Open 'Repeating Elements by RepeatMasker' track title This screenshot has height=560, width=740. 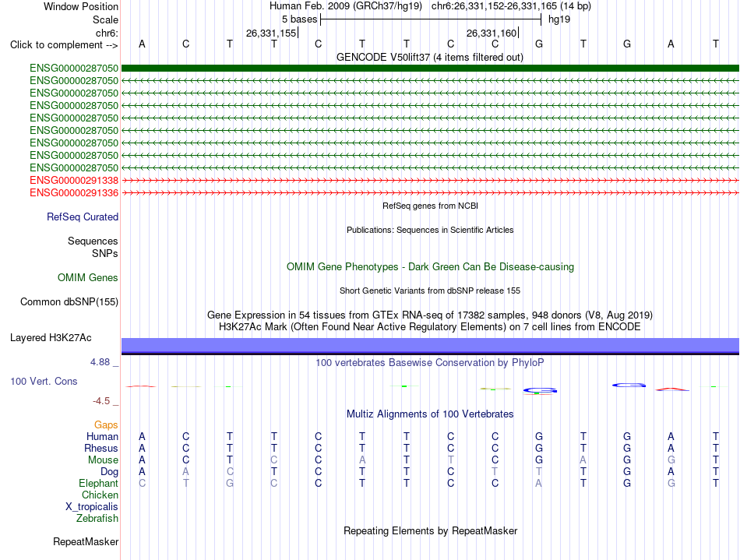point(430,530)
